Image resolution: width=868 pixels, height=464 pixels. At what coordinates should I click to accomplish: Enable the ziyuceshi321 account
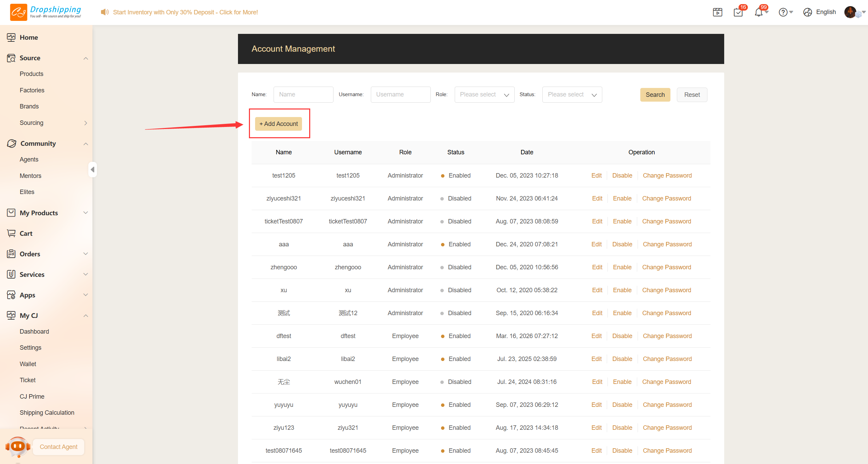coord(622,198)
